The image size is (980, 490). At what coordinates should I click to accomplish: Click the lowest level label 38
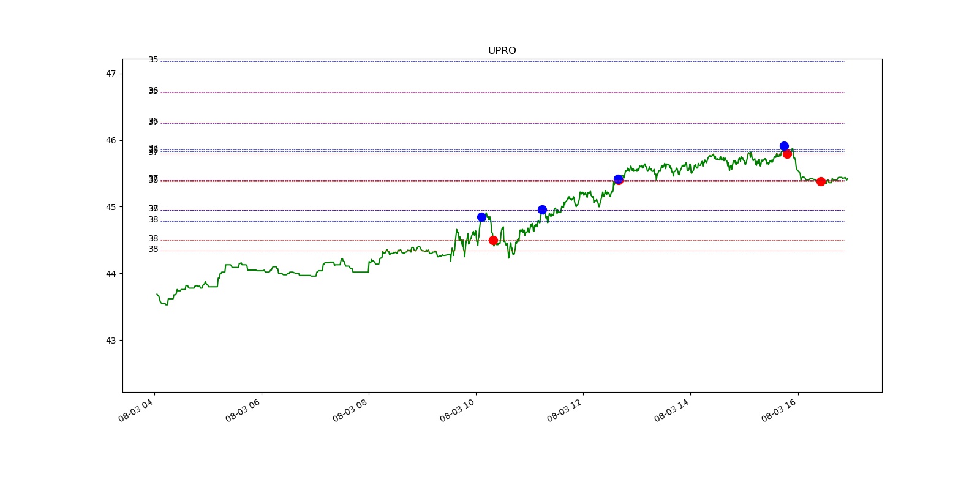153,249
